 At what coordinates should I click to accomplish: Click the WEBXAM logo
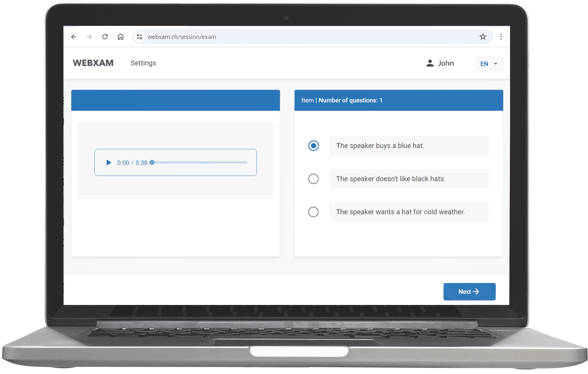point(93,63)
